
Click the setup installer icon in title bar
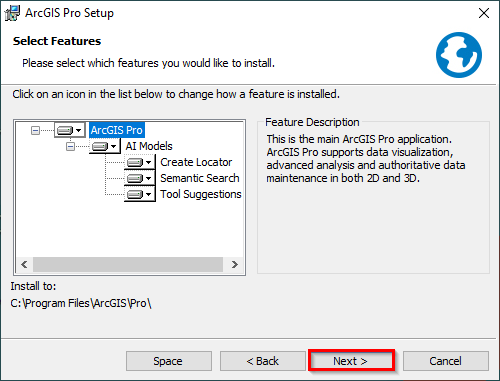(x=12, y=13)
